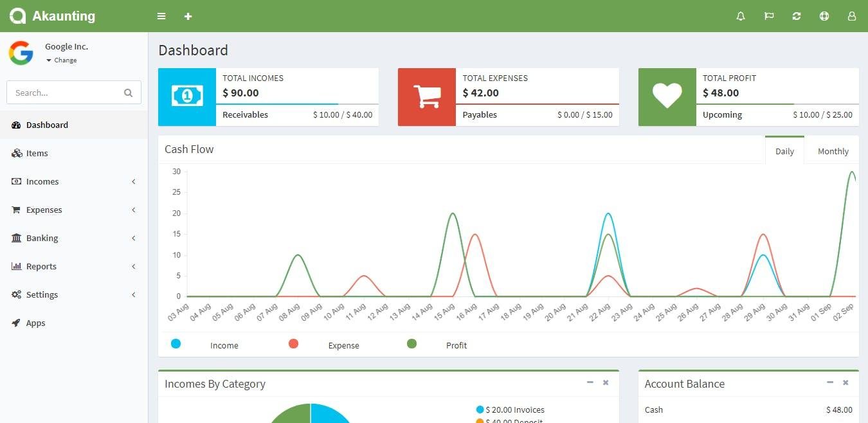This screenshot has width=868, height=423.
Task: Click the notifications bell icon
Action: pyautogui.click(x=740, y=16)
